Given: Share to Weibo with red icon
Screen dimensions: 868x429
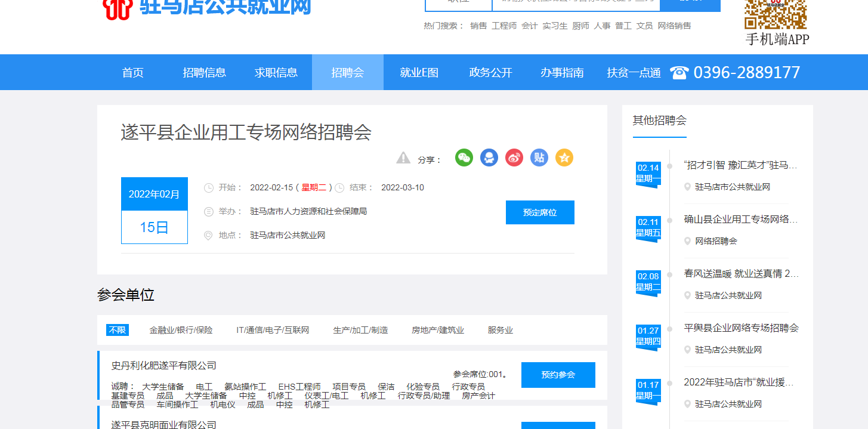Looking at the screenshot, I should point(514,158).
